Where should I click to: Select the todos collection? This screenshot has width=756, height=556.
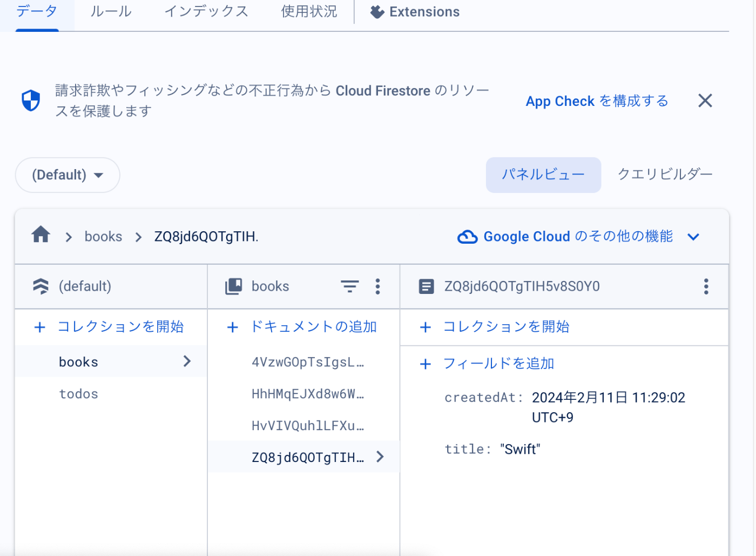pyautogui.click(x=79, y=394)
